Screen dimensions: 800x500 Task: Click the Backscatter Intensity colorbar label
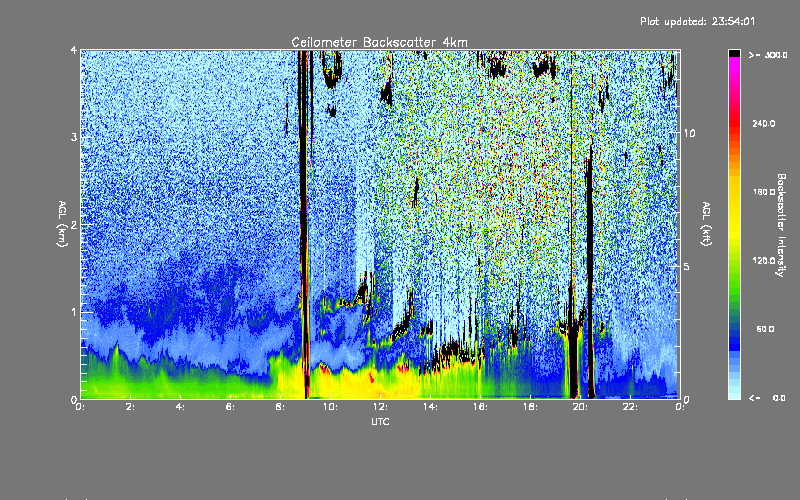(x=781, y=225)
